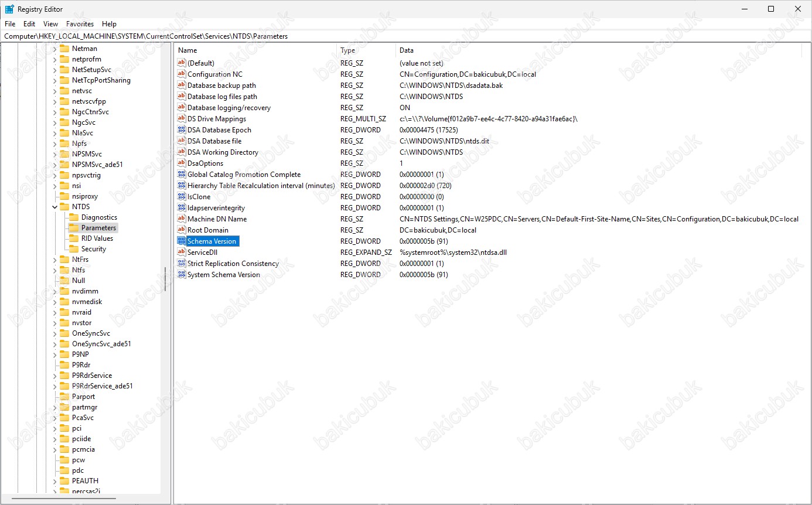Click the icon beside the (Default) value
The image size is (812, 505).
point(182,63)
